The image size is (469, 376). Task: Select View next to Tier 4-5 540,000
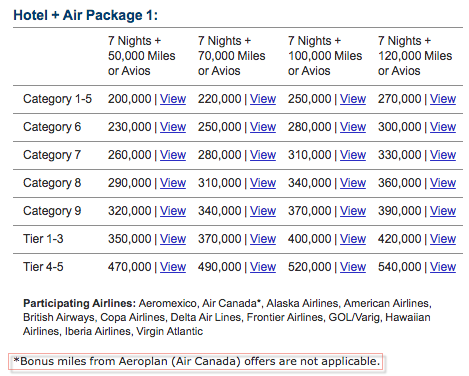[x=443, y=267]
